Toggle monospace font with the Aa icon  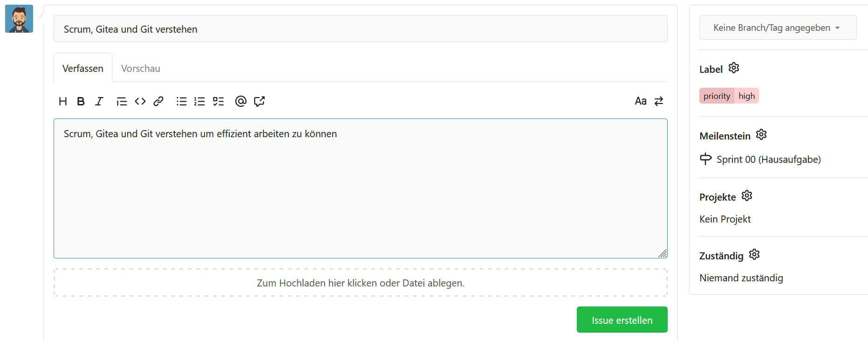tap(641, 101)
